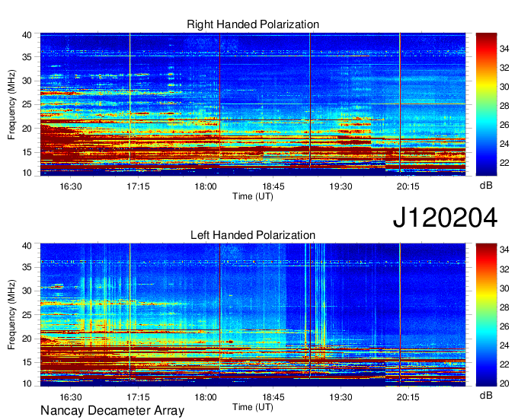Click the left-handed plot's color scale bar
518x420 pixels.
pyautogui.click(x=486, y=315)
